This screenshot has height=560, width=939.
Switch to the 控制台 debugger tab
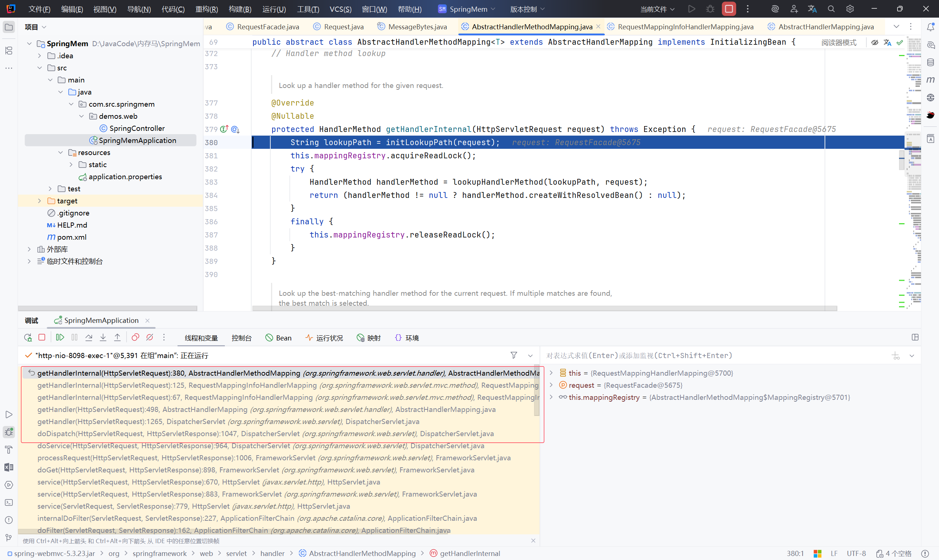[x=241, y=338]
